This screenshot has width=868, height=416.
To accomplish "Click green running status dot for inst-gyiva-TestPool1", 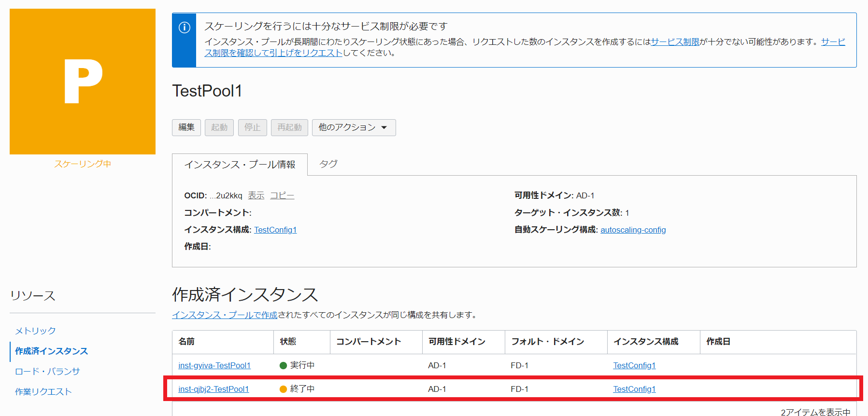I will click(284, 365).
